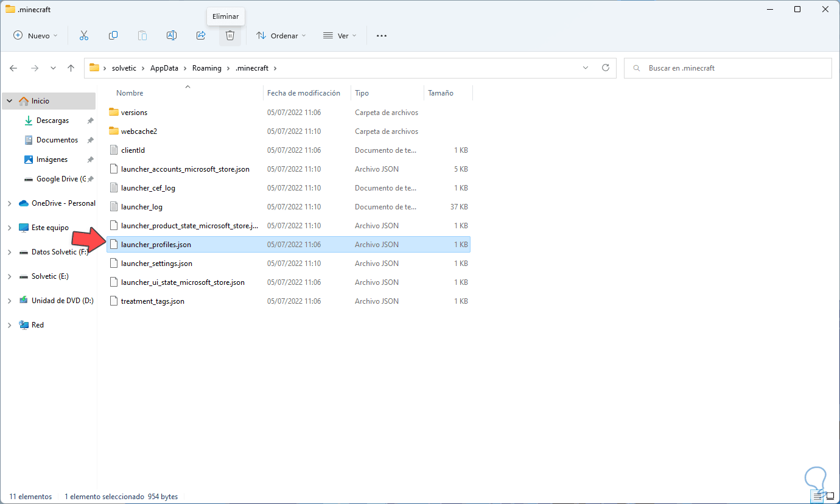Screen dimensions: 840x504
Task: Select Descargas in the navigation pane
Action: click(x=52, y=121)
